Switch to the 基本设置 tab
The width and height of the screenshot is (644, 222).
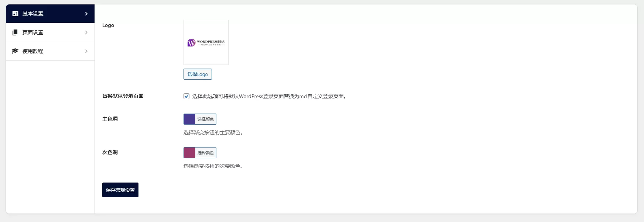pos(33,14)
